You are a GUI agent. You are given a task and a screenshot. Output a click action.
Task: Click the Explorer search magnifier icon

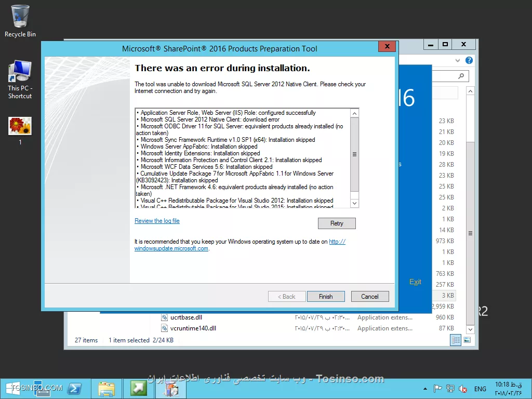[x=461, y=76]
